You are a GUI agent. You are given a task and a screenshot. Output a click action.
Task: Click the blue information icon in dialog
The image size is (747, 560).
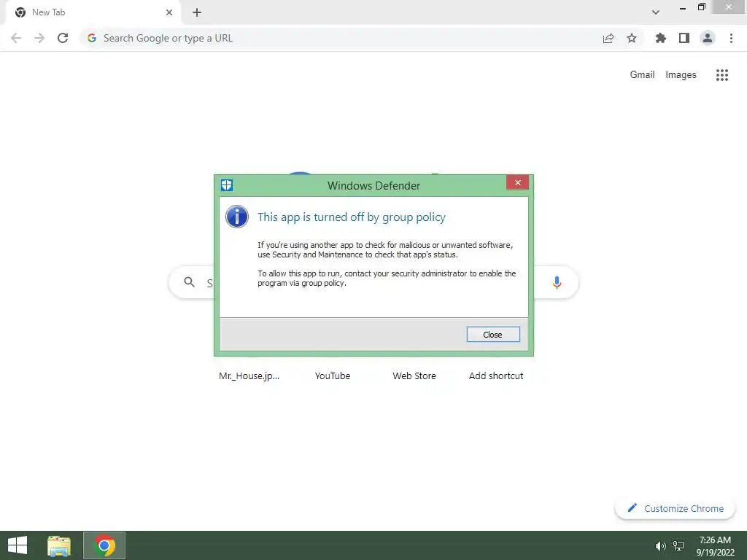click(x=237, y=217)
